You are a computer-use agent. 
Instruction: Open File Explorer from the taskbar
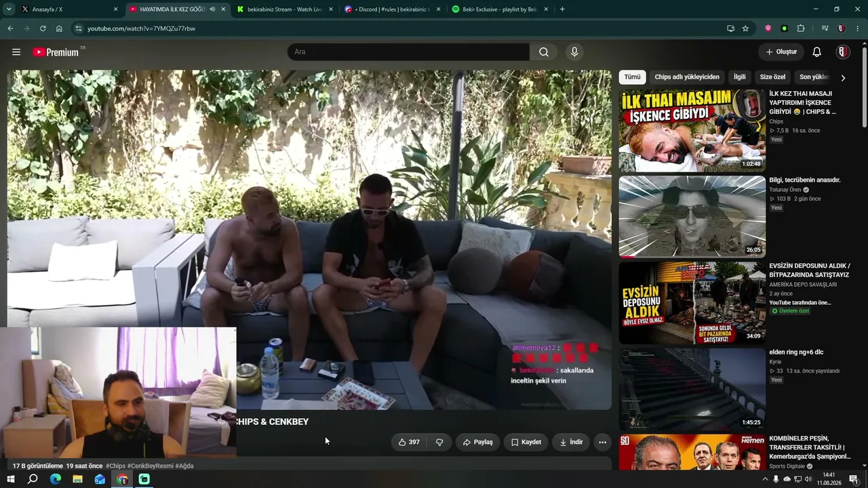pos(77,479)
